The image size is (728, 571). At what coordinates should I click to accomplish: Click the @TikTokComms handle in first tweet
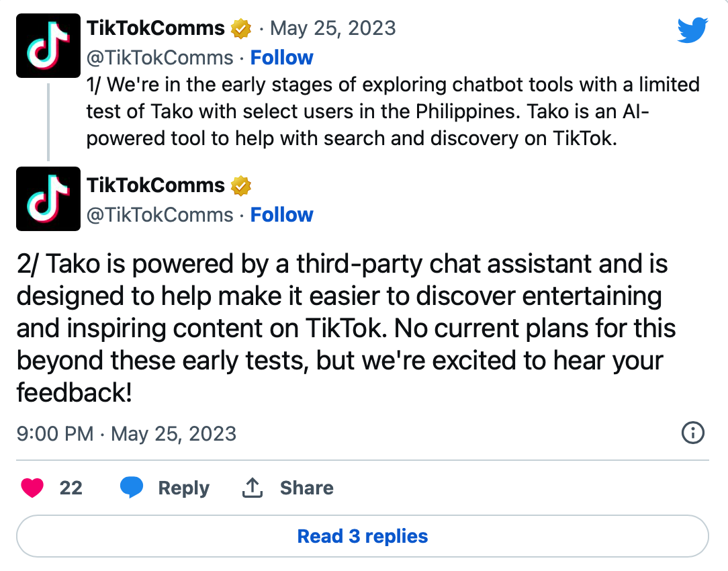coord(160,58)
